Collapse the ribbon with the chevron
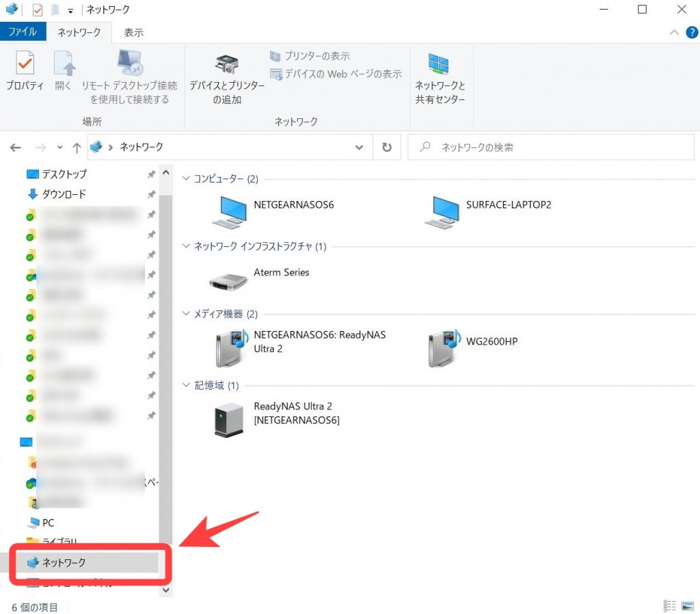The width and height of the screenshot is (700, 614). (x=673, y=32)
